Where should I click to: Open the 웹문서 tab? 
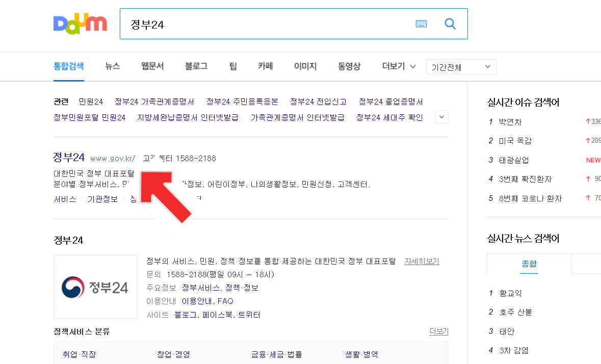(152, 66)
